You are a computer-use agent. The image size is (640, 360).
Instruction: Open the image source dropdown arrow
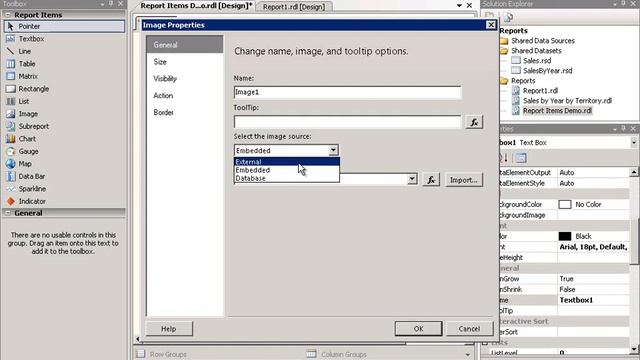(x=333, y=150)
